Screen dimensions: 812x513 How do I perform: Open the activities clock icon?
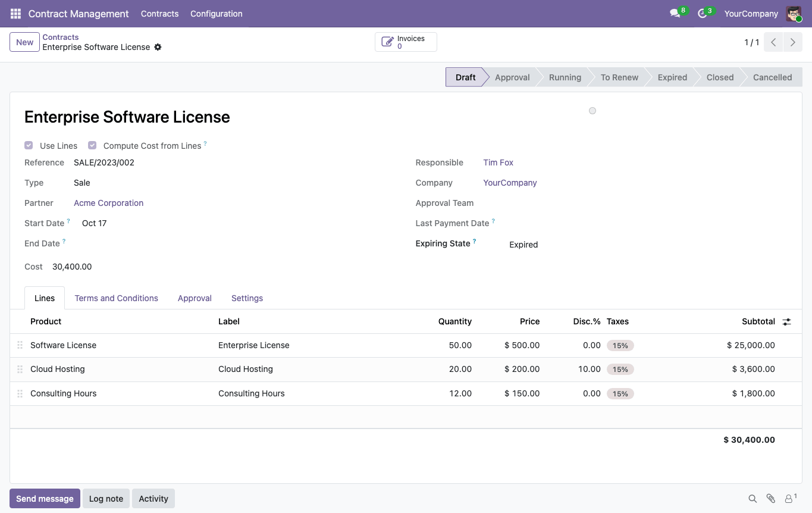coord(702,13)
